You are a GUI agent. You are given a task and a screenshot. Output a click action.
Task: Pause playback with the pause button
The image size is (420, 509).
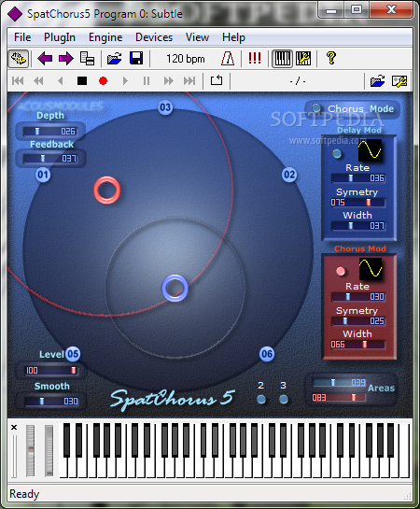147,81
